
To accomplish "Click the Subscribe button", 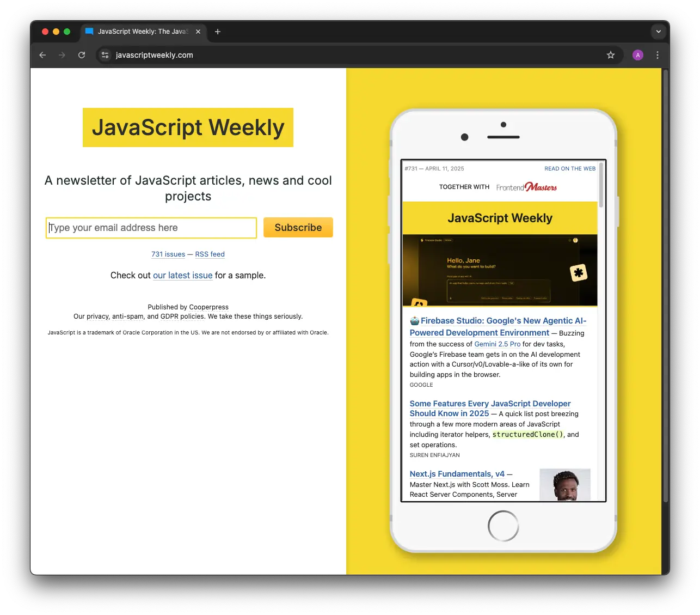I will [298, 228].
